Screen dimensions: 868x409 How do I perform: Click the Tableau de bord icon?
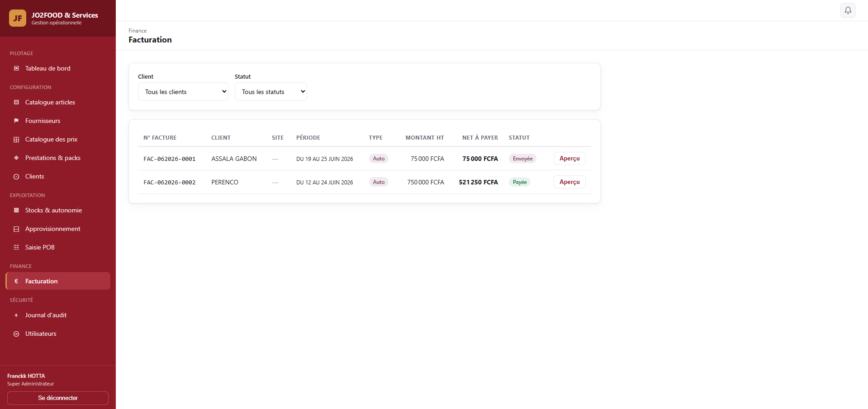[x=16, y=68]
